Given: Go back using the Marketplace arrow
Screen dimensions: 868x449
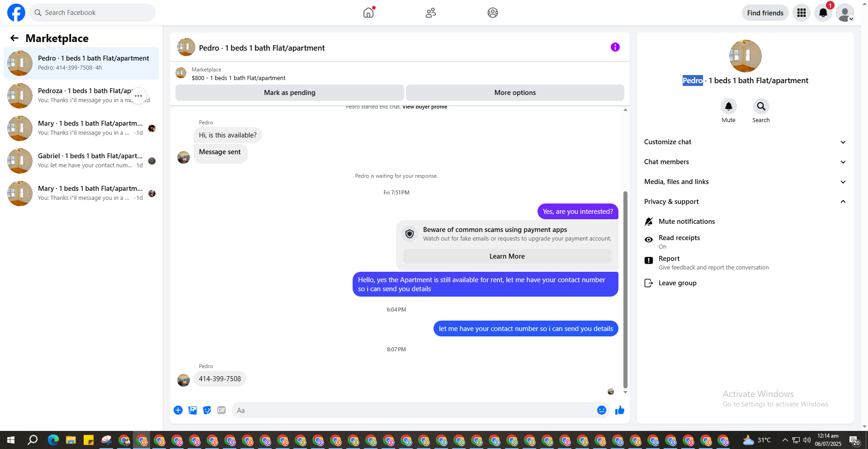Looking at the screenshot, I should click(x=14, y=38).
